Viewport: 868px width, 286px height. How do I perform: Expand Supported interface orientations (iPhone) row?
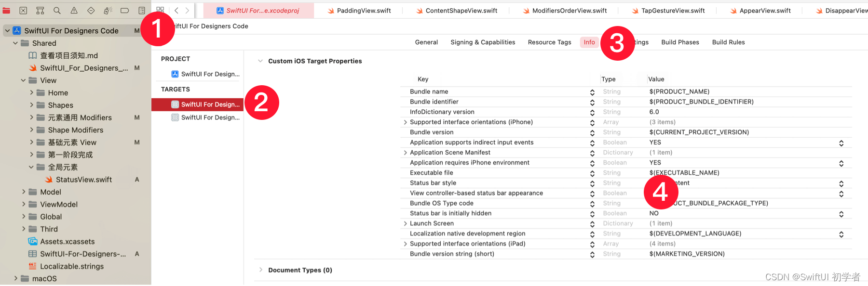405,122
